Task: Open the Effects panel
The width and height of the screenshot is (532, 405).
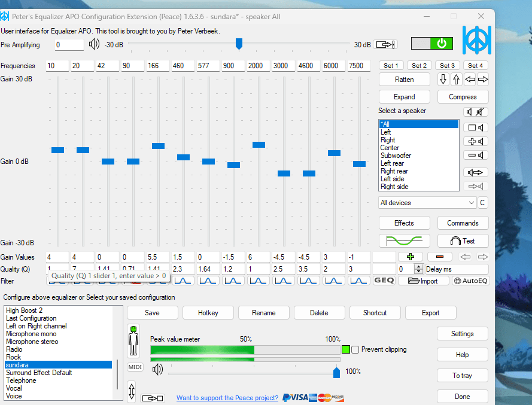Action: 404,223
